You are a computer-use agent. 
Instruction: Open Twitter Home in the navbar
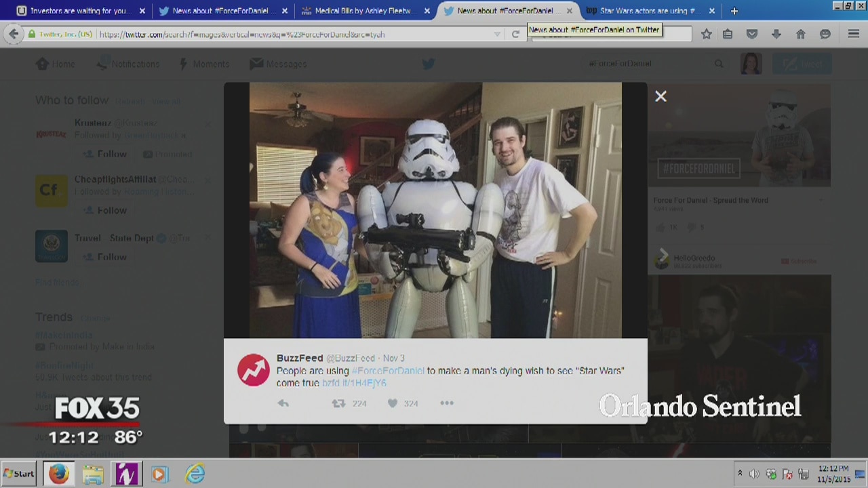[56, 64]
